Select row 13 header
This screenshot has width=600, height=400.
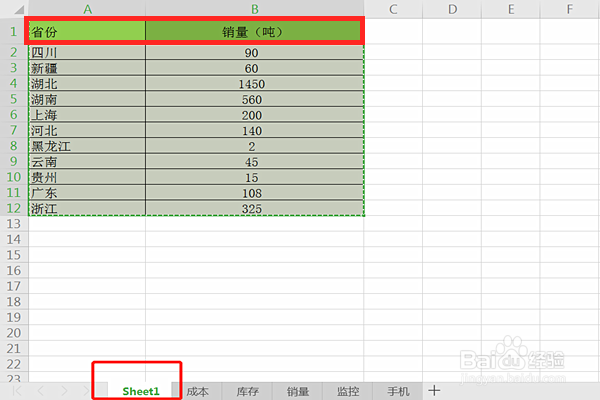click(x=14, y=224)
